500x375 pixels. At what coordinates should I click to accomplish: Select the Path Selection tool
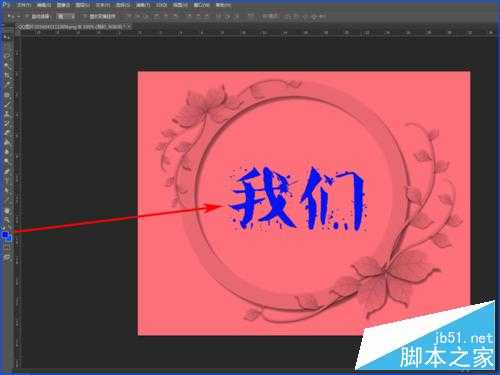pyautogui.click(x=7, y=191)
